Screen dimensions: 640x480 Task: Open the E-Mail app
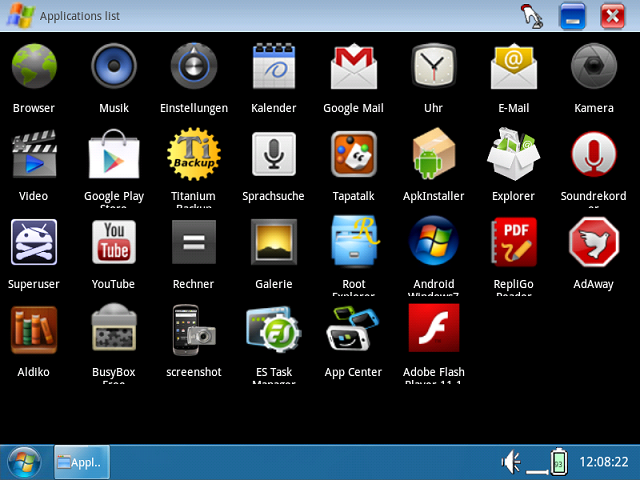coord(514,66)
